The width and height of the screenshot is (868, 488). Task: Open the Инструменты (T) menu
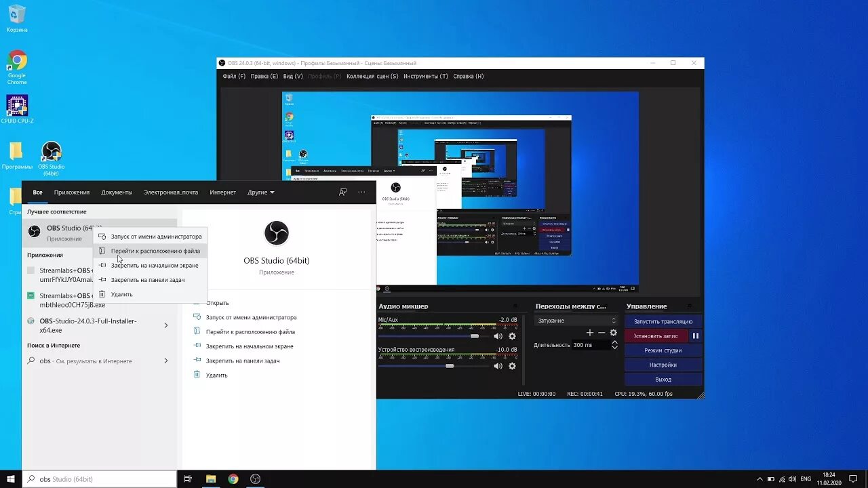(x=426, y=77)
